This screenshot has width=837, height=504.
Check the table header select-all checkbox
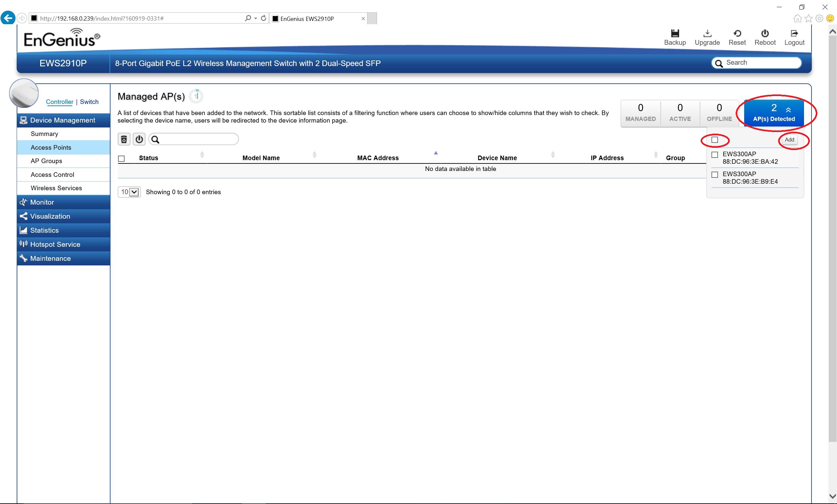tap(121, 159)
